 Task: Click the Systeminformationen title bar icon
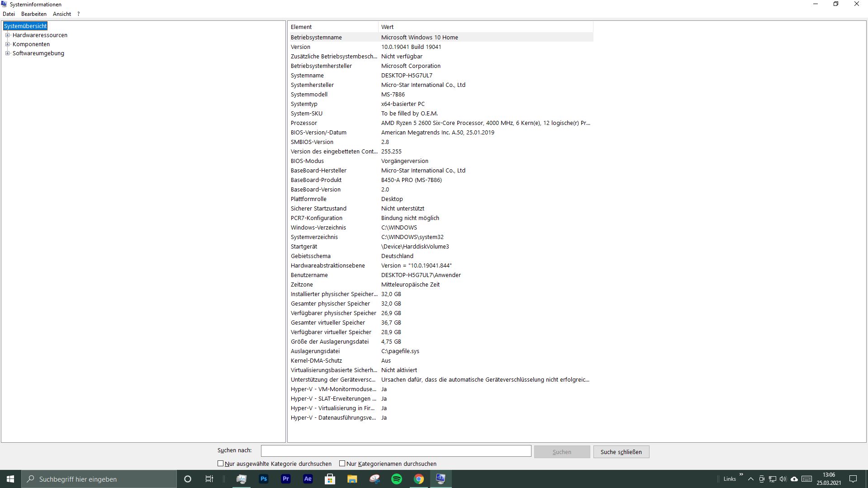(4, 4)
